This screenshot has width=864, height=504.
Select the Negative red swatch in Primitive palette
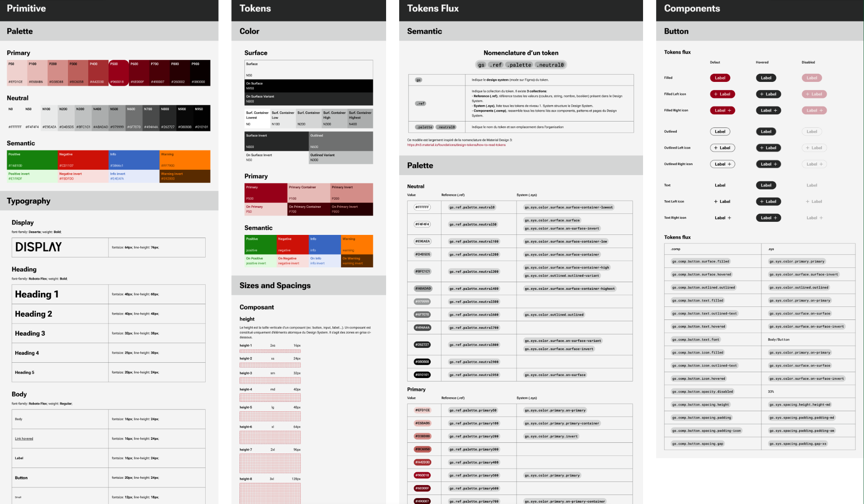(83, 160)
